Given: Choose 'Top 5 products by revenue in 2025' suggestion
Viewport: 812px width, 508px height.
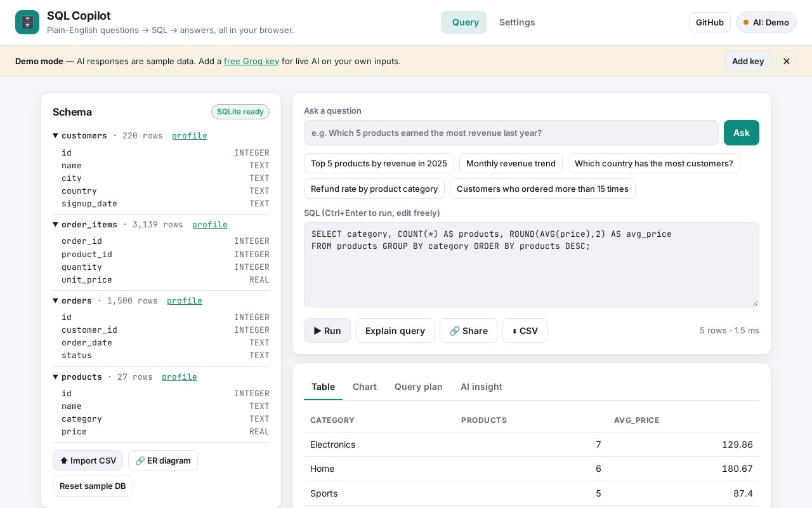Looking at the screenshot, I should (379, 163).
